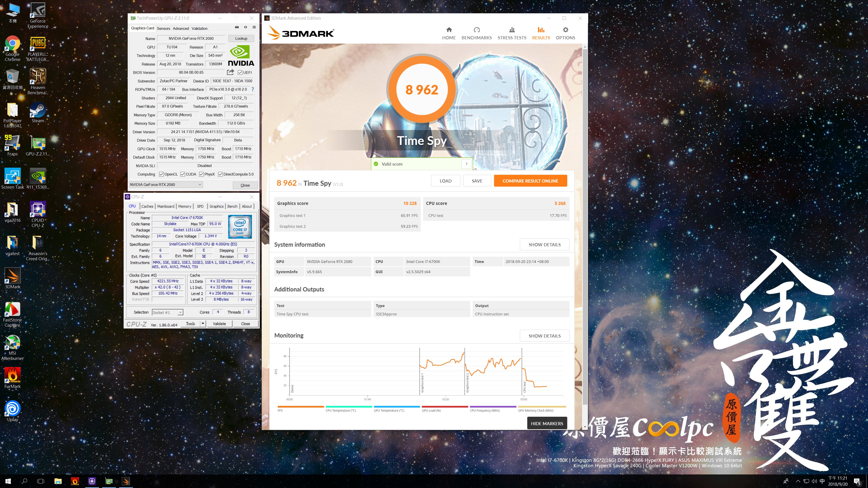This screenshot has width=868, height=488.
Task: Open CPU-Z Bench tab
Action: (233, 206)
